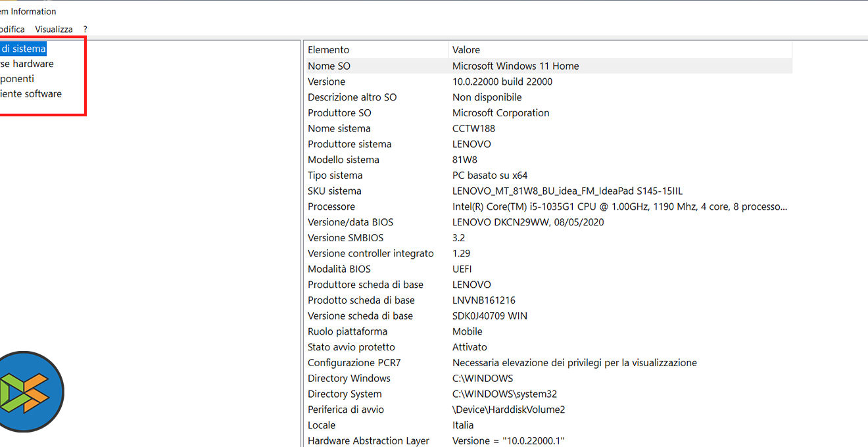Select the highlighted 'di sistema' tree node
Image resolution: width=868 pixels, height=447 pixels.
(x=24, y=49)
